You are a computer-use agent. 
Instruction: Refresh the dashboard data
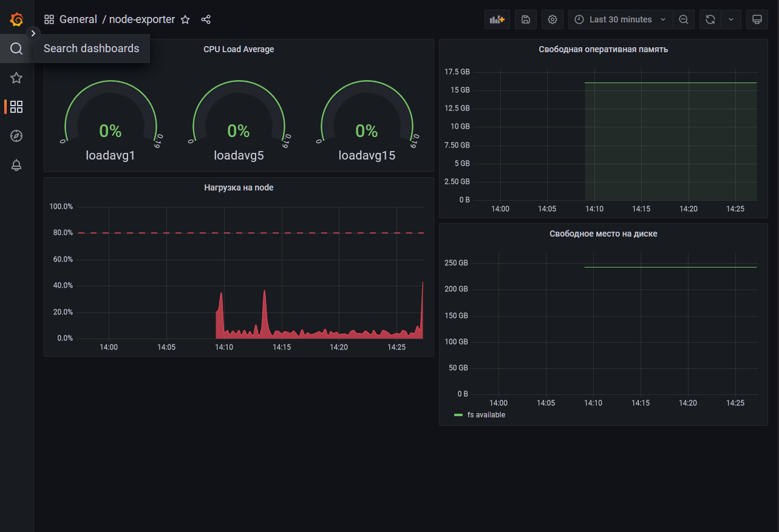pos(710,19)
